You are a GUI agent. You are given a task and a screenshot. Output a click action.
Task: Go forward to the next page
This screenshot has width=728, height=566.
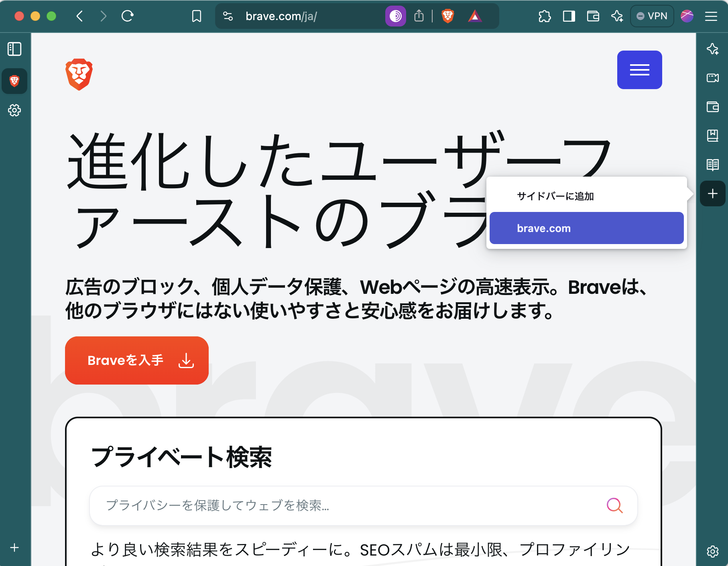(x=104, y=16)
